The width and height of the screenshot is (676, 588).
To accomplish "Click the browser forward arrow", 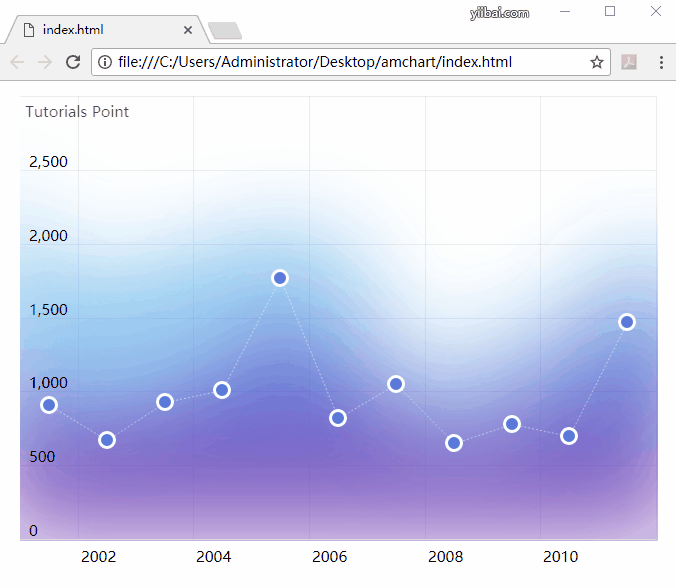I will click(x=45, y=62).
